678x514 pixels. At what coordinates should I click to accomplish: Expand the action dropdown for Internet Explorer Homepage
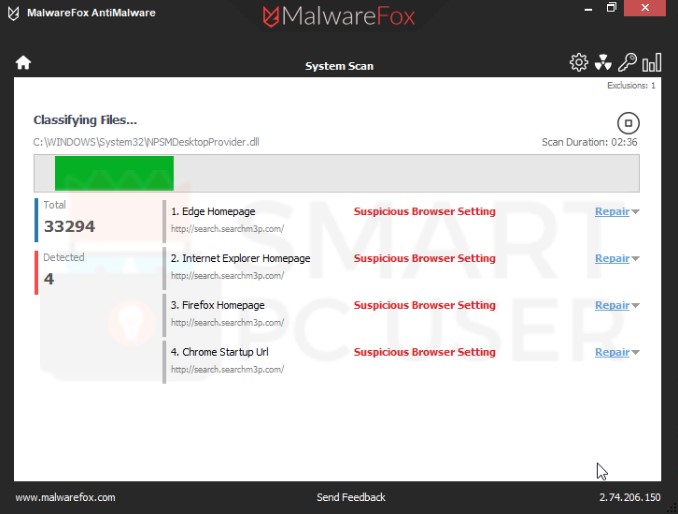635,259
